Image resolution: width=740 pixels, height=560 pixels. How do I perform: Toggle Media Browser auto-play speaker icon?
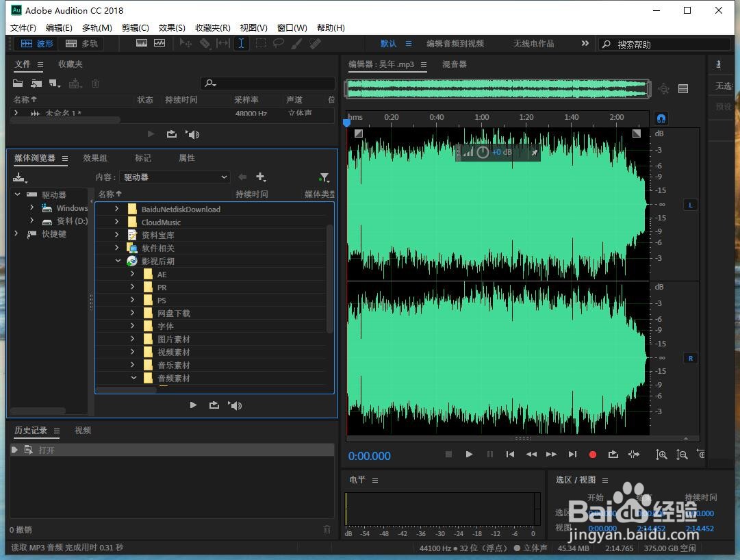click(235, 405)
